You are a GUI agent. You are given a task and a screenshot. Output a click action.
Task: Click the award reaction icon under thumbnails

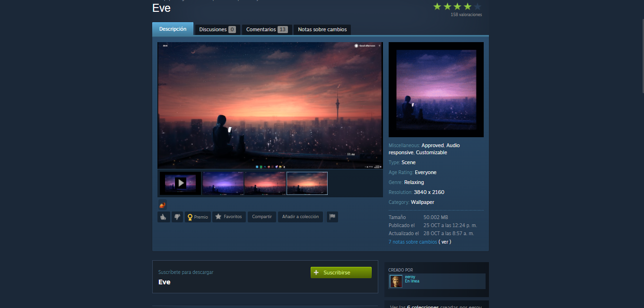tap(162, 205)
